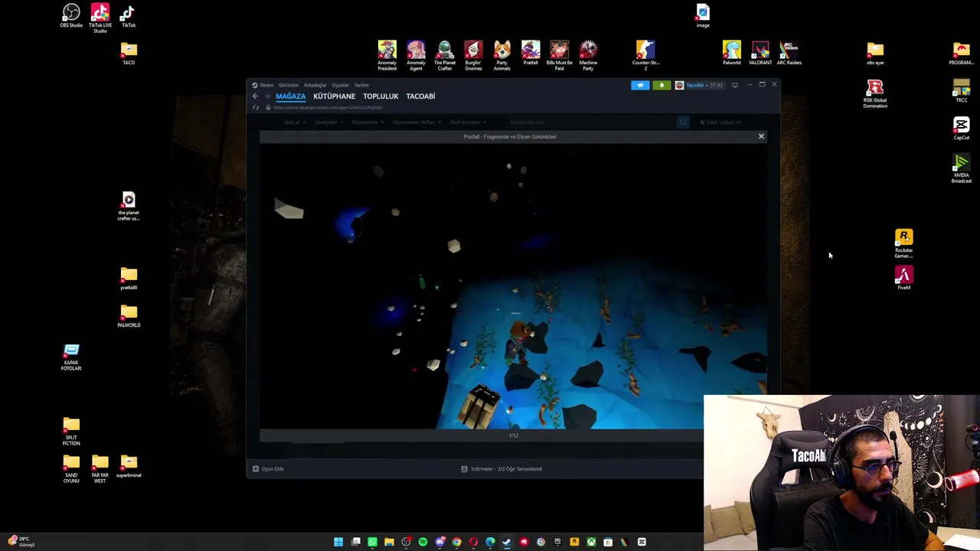The height and width of the screenshot is (551, 980).
Task: Select the NVIDIA Broadcast desktop shortcut
Action: [x=962, y=169]
